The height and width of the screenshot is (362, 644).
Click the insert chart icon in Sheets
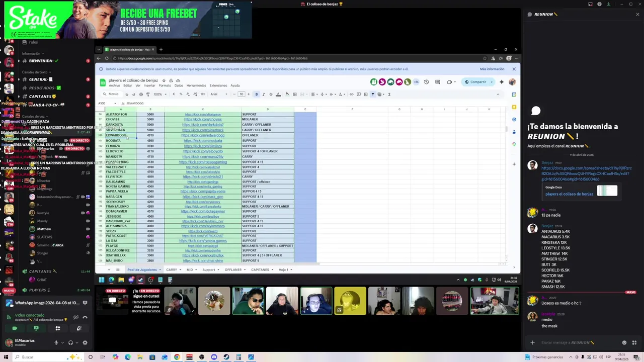tap(366, 94)
